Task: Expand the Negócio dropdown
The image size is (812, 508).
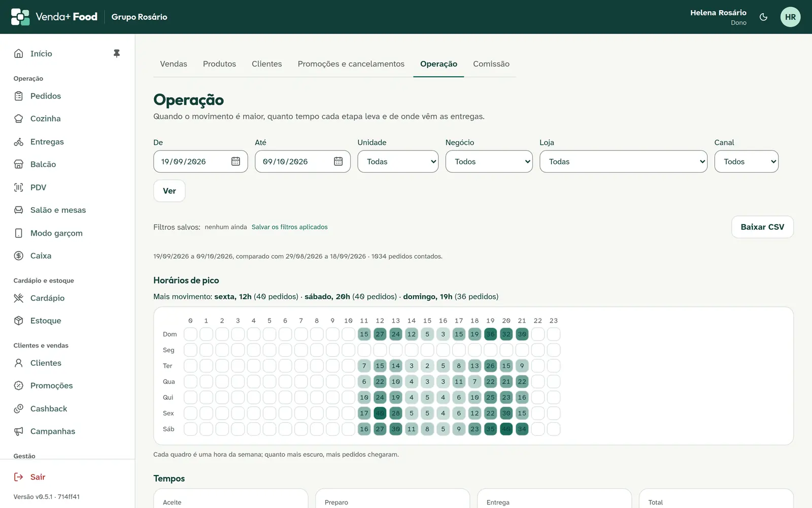Action: pos(489,162)
